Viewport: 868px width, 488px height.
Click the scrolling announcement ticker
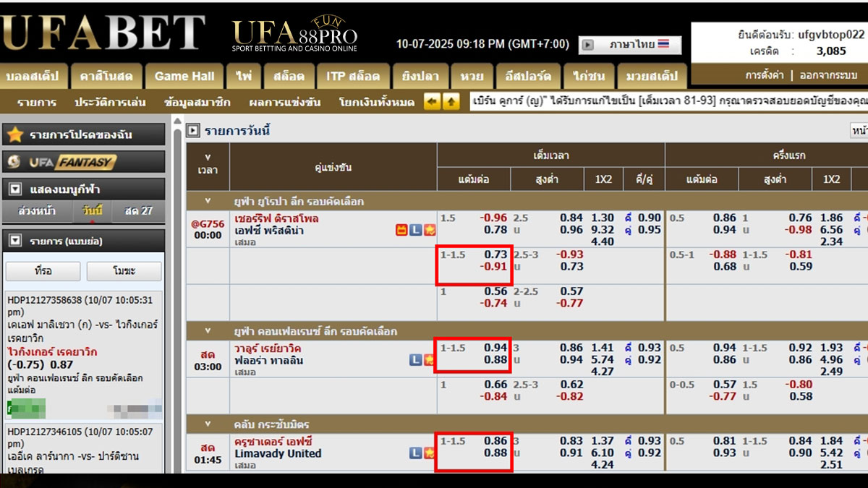click(669, 102)
